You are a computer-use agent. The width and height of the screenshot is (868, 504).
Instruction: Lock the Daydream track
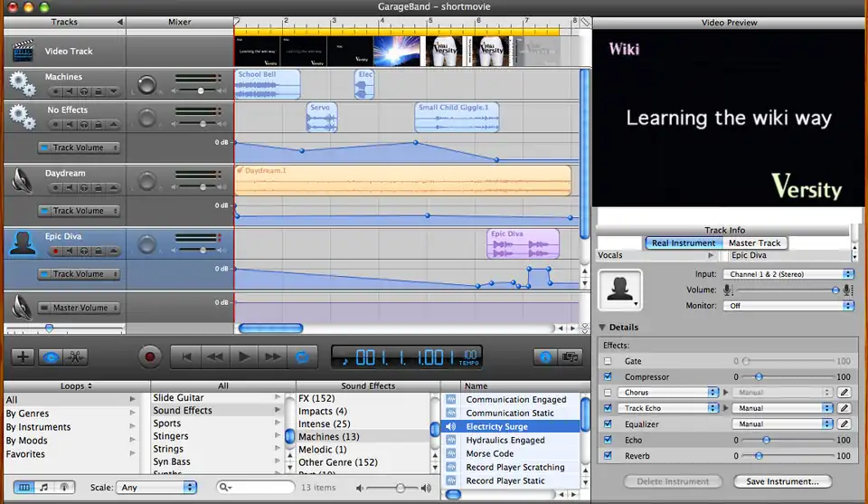point(98,187)
